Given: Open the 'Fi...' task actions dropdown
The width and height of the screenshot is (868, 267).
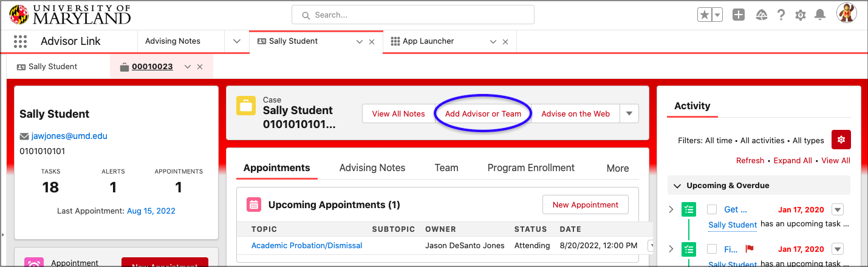Looking at the screenshot, I should (838, 249).
